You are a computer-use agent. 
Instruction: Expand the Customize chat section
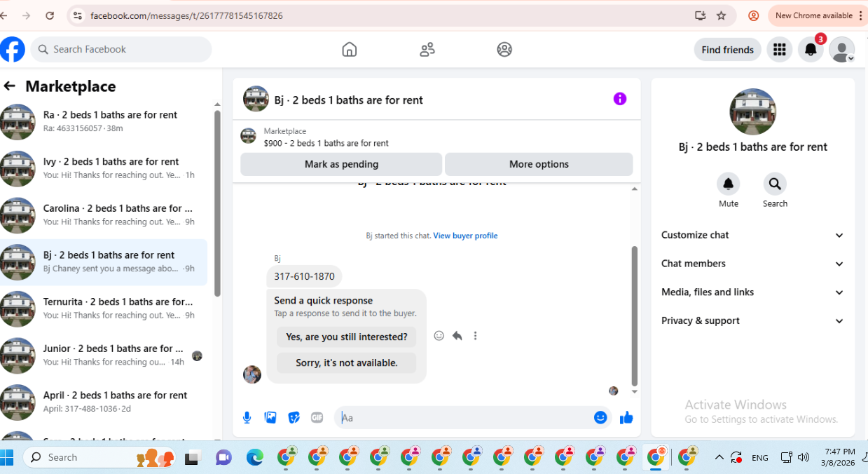(x=753, y=236)
